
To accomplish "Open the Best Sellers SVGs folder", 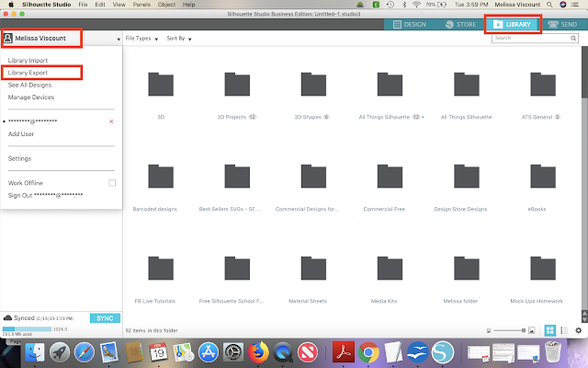I will click(x=237, y=176).
